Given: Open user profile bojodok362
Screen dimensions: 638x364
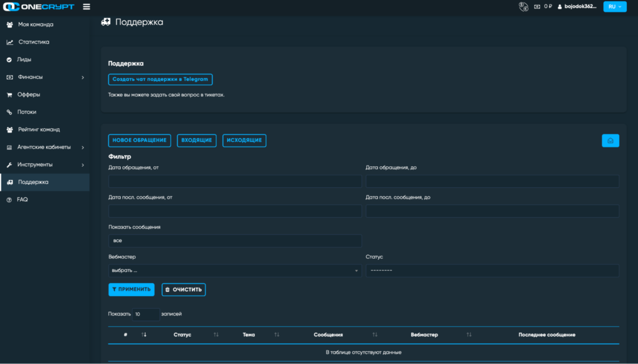Looking at the screenshot, I should pyautogui.click(x=577, y=6).
